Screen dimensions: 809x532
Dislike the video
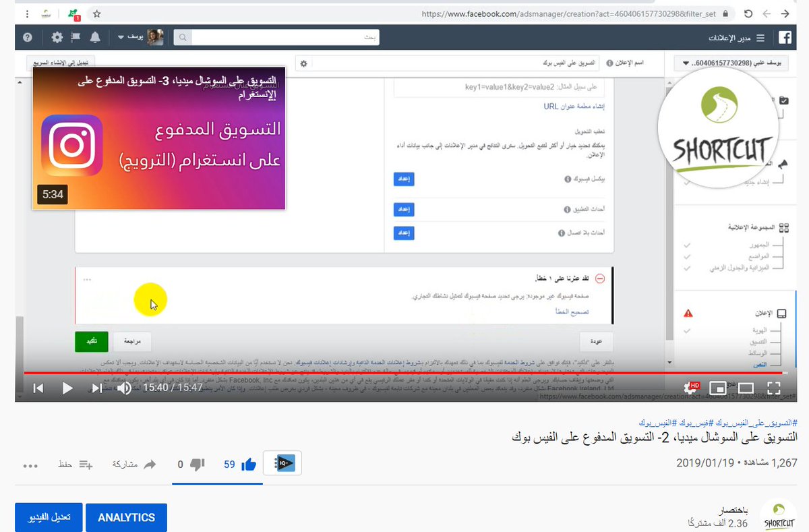[x=191, y=465]
